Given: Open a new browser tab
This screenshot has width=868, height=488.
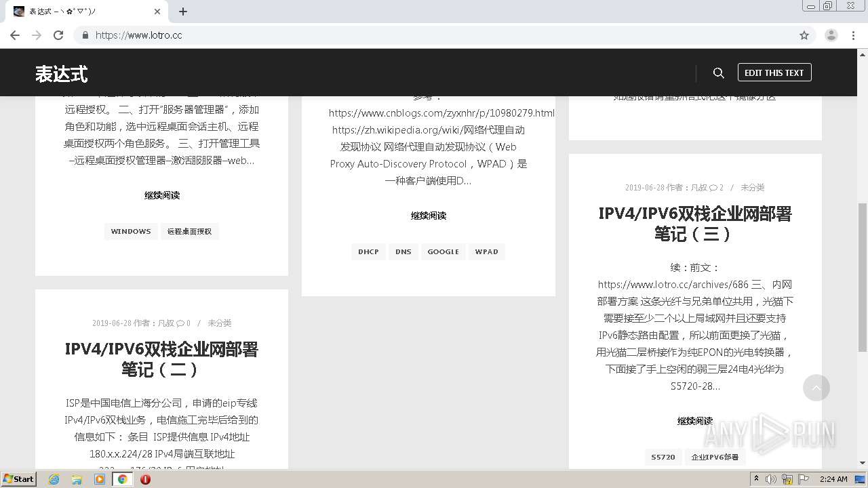Looking at the screenshot, I should point(183,12).
